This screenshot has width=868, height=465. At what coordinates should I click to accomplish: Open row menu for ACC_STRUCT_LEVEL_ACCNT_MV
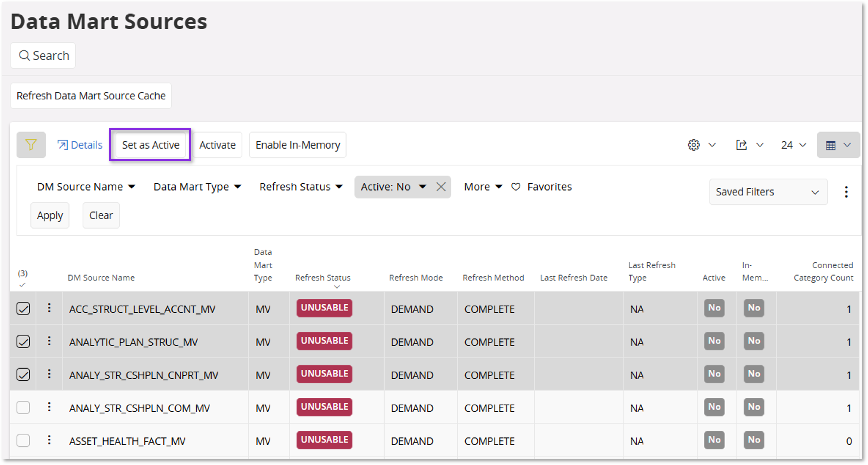(x=49, y=308)
